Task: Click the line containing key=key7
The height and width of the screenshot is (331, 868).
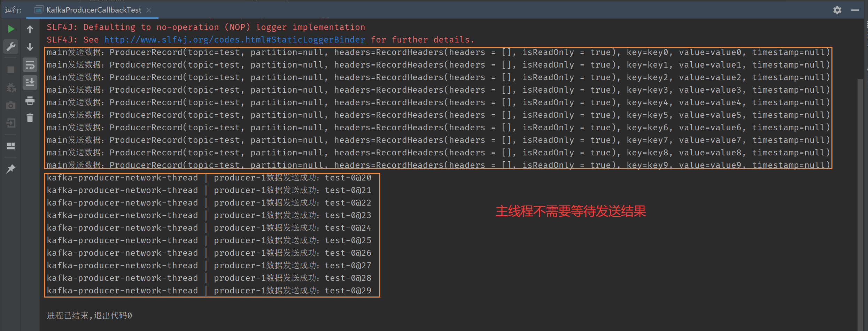Action: click(x=438, y=140)
